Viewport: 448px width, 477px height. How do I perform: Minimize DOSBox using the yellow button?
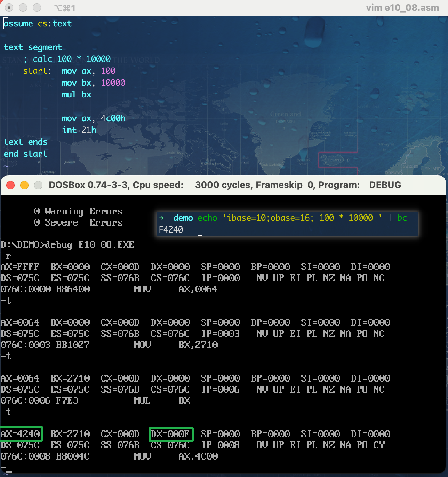coord(24,185)
